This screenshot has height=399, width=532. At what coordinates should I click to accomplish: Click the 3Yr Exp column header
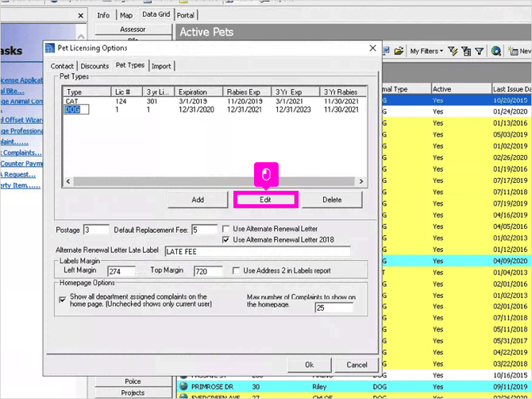point(296,91)
